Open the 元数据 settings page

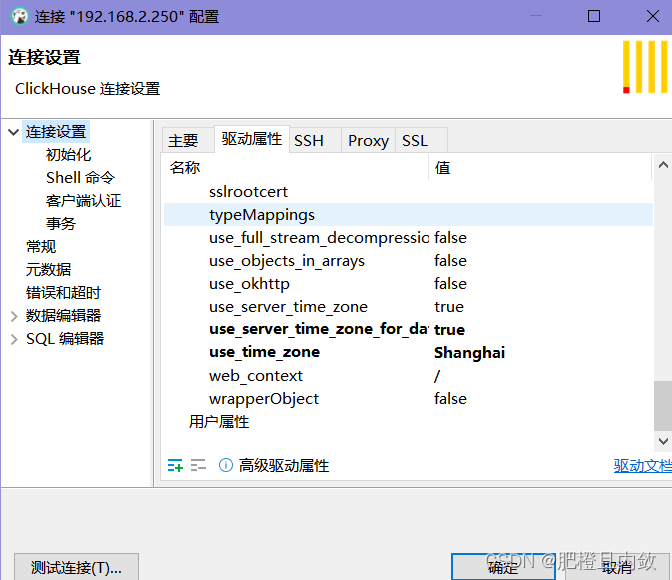[48, 270]
